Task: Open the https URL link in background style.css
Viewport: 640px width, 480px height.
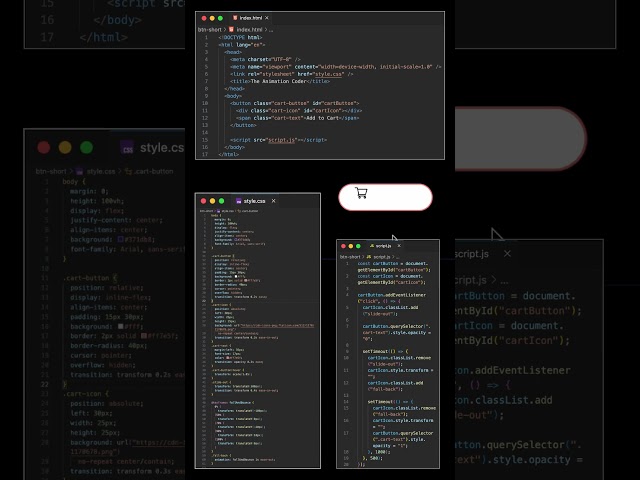Action: pos(158,443)
